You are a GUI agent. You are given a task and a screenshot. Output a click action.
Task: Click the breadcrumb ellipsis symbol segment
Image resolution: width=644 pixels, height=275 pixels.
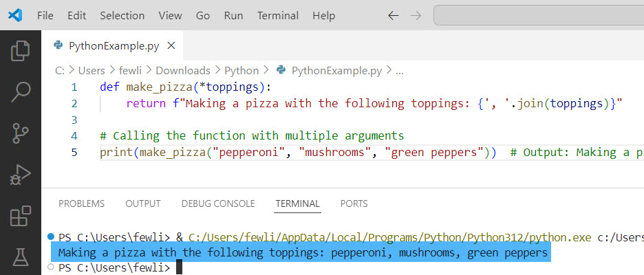(399, 71)
